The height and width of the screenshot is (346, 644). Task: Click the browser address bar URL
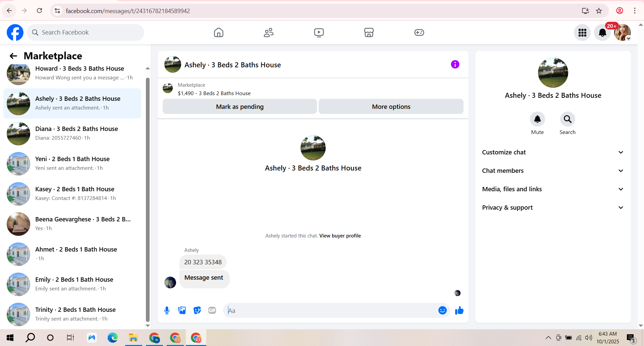tap(128, 11)
